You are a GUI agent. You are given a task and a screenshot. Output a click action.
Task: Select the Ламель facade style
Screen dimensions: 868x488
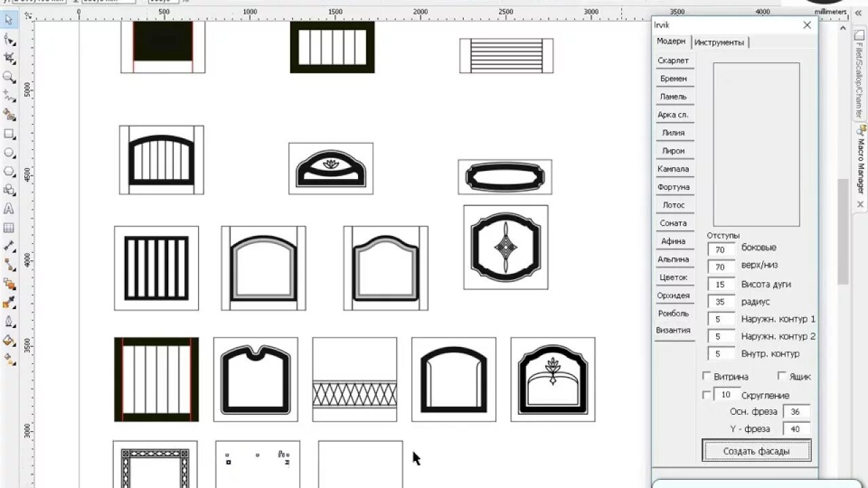tap(673, 97)
